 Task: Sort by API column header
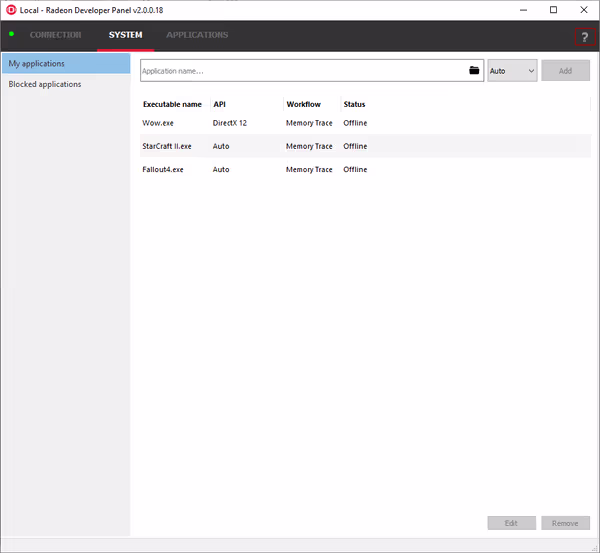point(220,104)
